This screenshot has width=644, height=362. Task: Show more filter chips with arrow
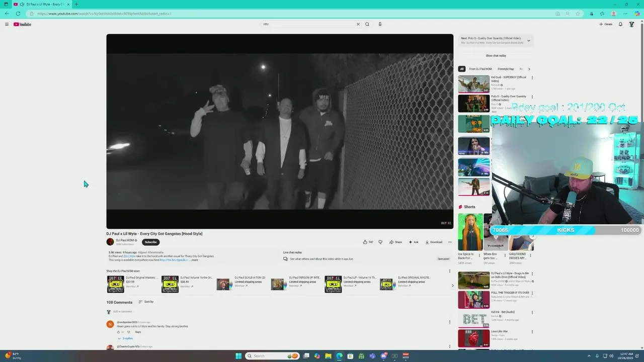pos(529,69)
